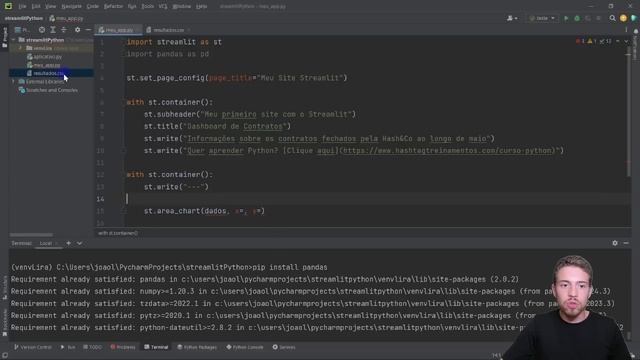This screenshot has height=360, width=640.
Task: Click the Collapse All icon in Project panel
Action: 64,30
